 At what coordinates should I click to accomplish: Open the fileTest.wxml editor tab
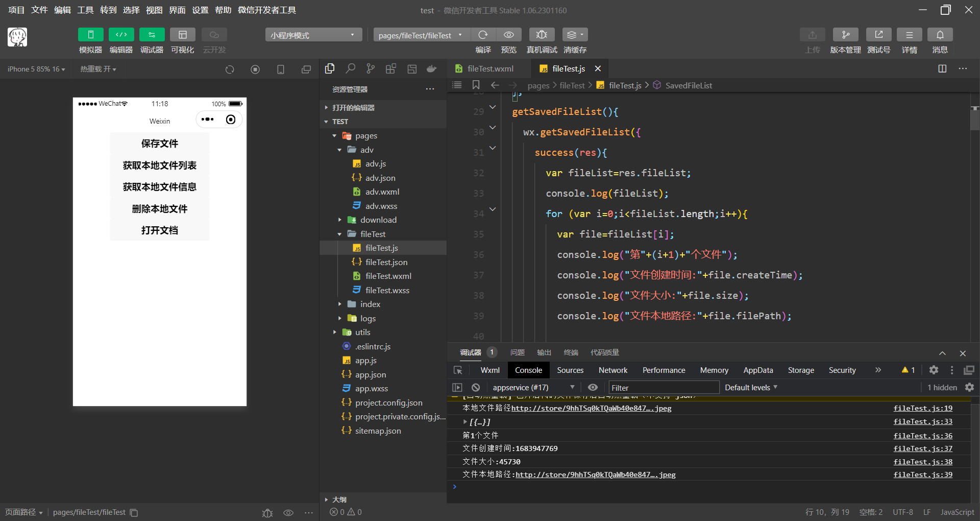489,69
